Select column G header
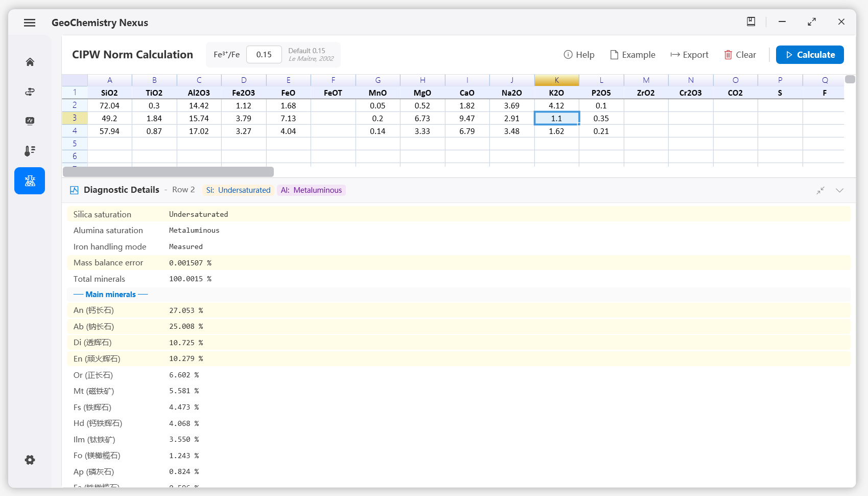This screenshot has height=496, width=868. tap(378, 80)
